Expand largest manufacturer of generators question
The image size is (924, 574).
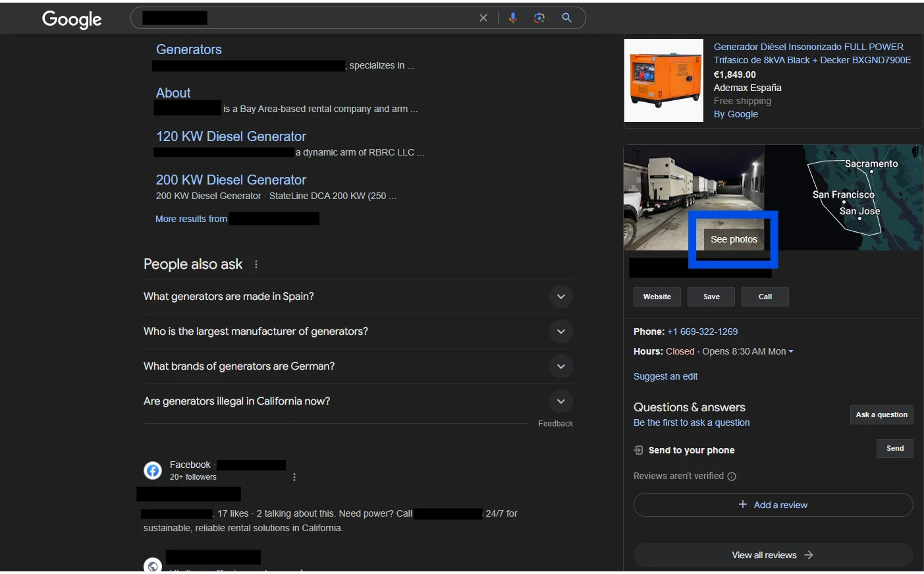click(x=560, y=331)
